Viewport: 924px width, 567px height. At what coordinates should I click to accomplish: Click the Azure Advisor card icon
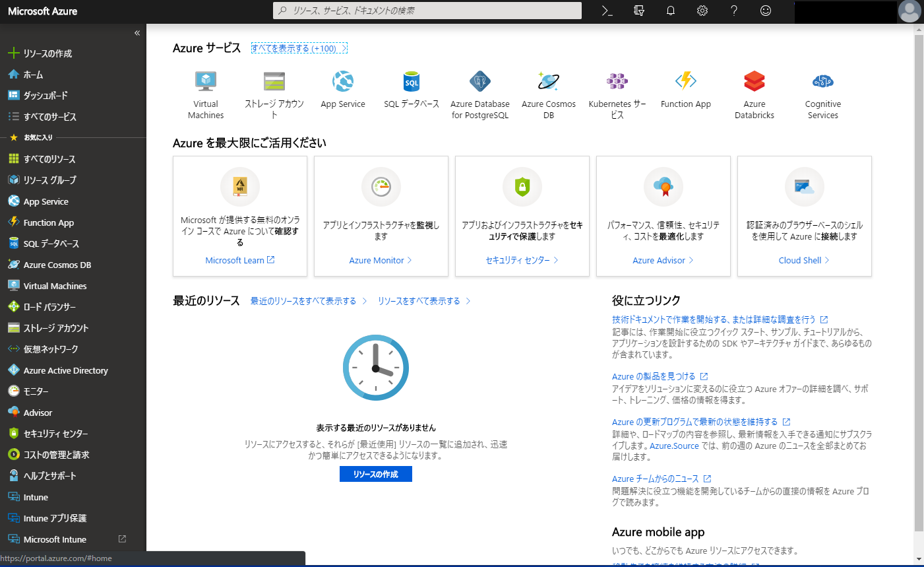pos(663,187)
